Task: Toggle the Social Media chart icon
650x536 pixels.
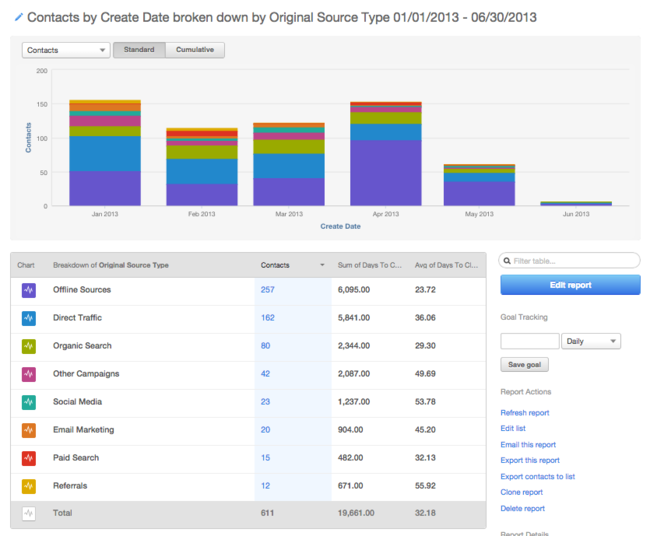Action: pos(28,402)
